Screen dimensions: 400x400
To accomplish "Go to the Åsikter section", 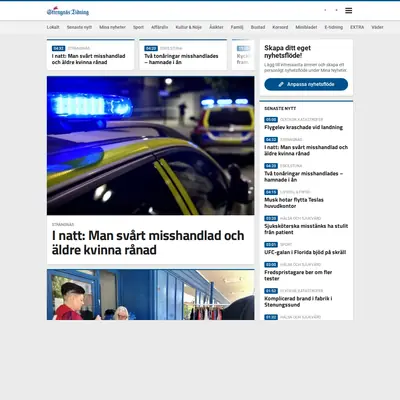I will click(x=216, y=27).
